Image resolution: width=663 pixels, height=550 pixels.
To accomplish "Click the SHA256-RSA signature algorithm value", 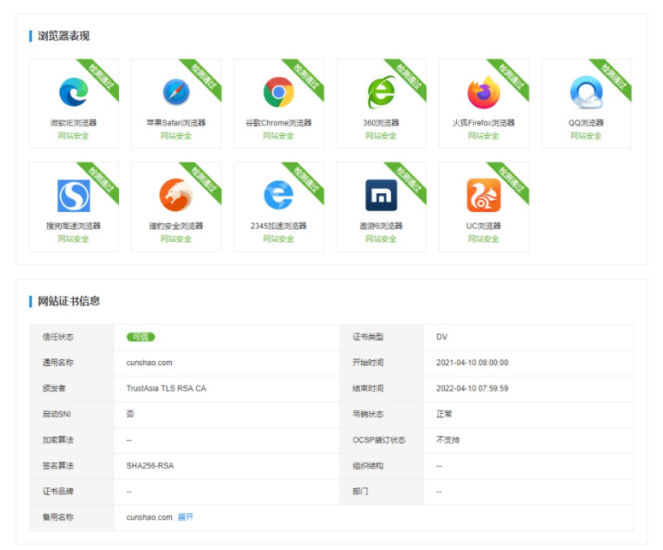I will 151,466.
